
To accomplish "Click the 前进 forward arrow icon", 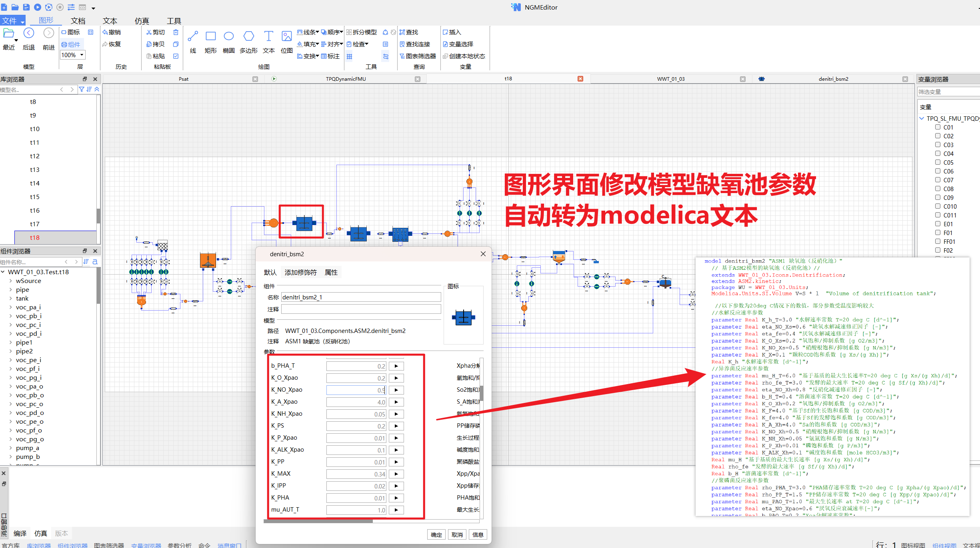I will (49, 33).
